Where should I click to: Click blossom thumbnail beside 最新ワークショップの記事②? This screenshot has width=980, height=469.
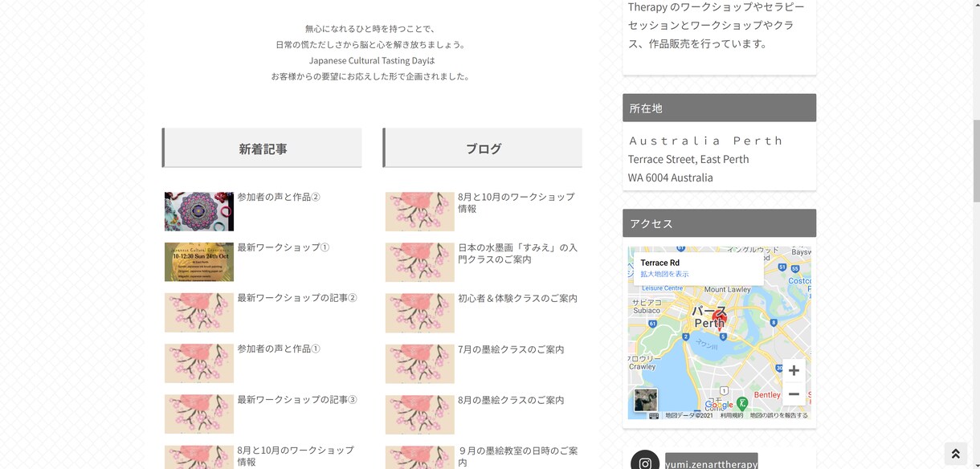coord(199,312)
